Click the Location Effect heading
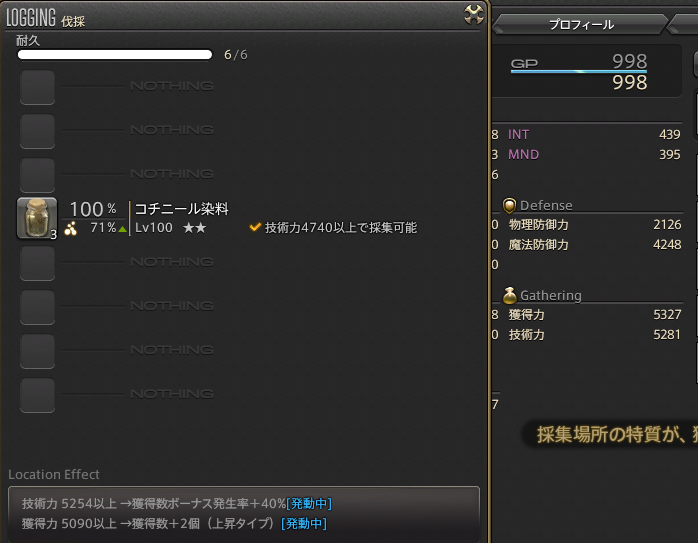This screenshot has height=543, width=698. pyautogui.click(x=54, y=474)
